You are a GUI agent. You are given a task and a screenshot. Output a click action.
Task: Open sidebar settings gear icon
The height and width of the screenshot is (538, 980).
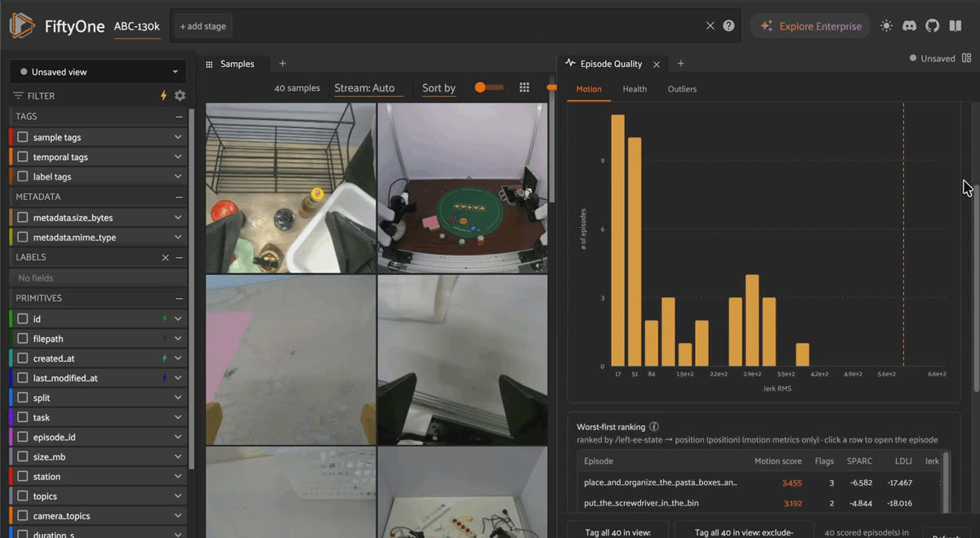pyautogui.click(x=180, y=96)
